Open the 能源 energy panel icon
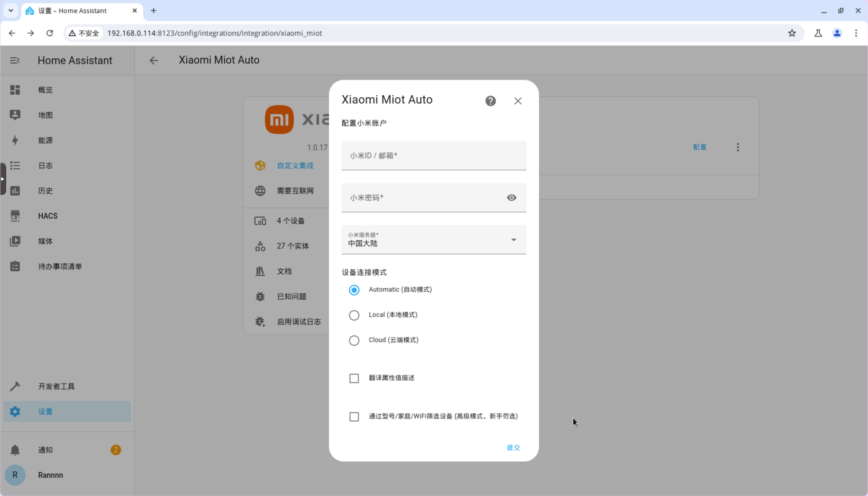868x496 pixels. tap(15, 140)
